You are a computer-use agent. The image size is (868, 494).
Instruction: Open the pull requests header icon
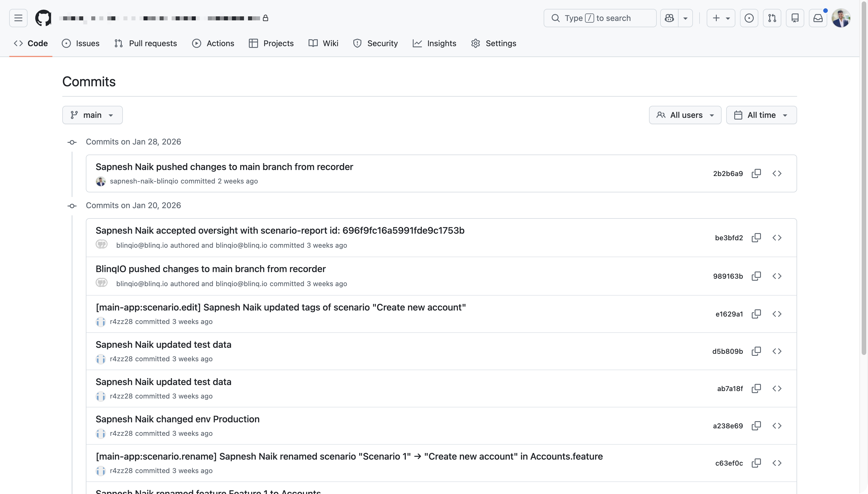point(772,18)
